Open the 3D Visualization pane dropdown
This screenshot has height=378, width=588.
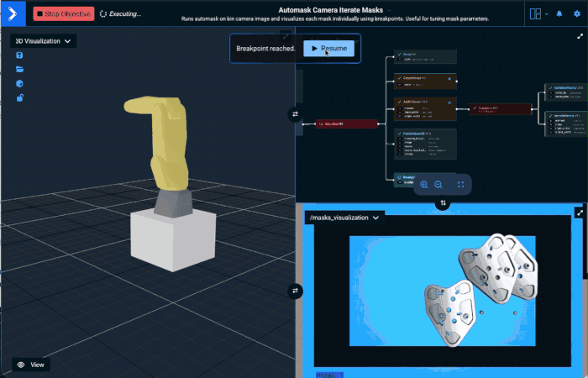(x=43, y=41)
